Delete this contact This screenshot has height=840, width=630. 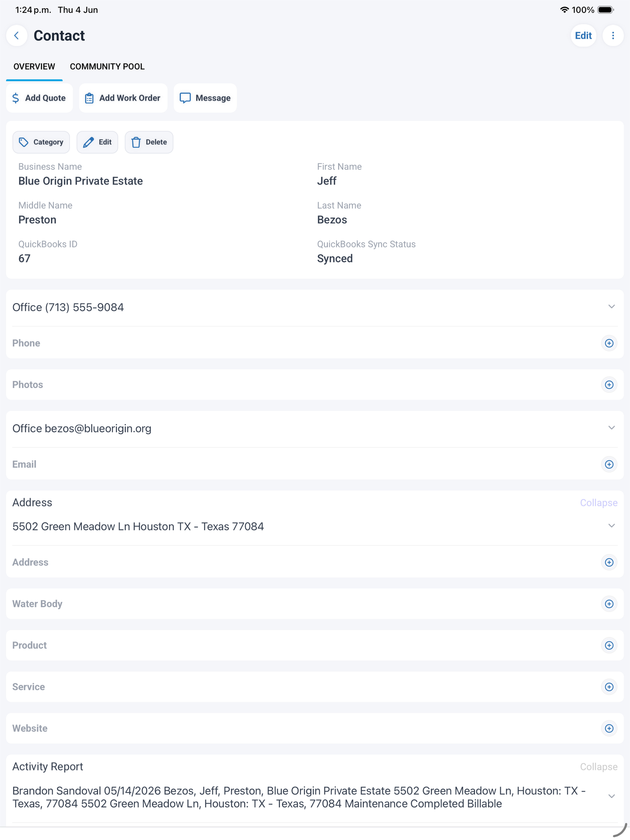click(x=149, y=142)
